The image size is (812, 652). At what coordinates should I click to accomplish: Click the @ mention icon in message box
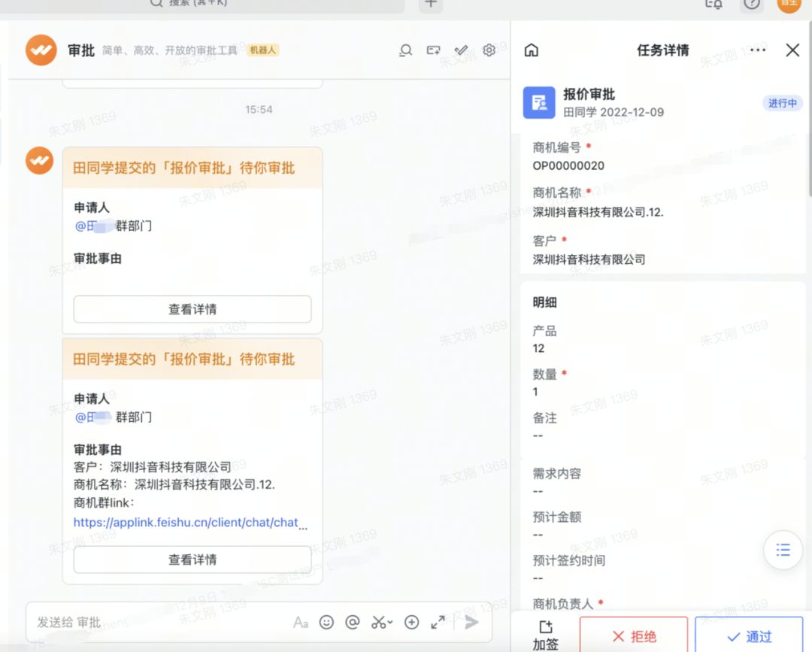click(x=352, y=623)
